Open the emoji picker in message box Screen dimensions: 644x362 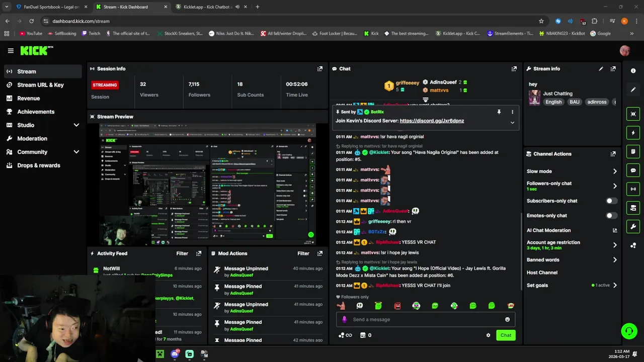pos(507,319)
